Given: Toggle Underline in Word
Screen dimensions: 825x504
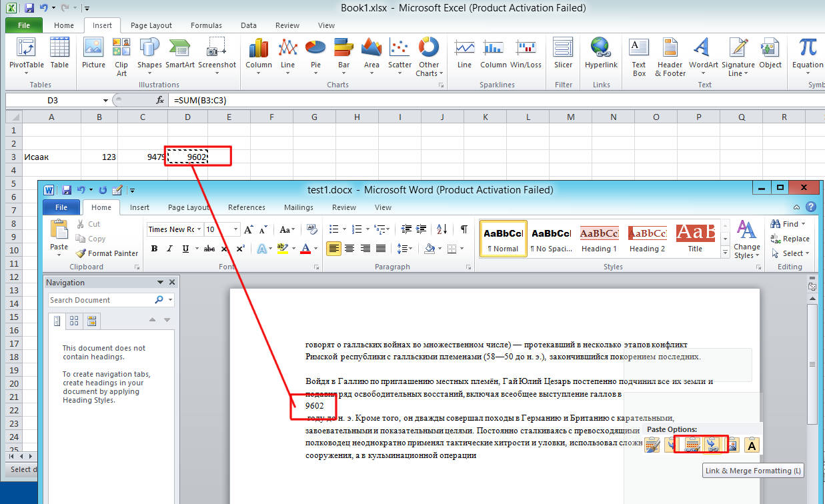Looking at the screenshot, I should [184, 249].
